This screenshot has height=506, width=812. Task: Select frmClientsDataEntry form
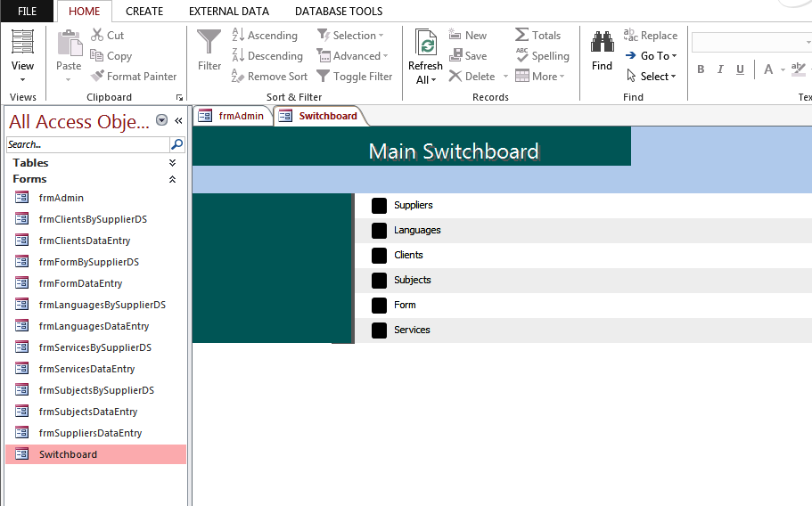click(x=95, y=241)
